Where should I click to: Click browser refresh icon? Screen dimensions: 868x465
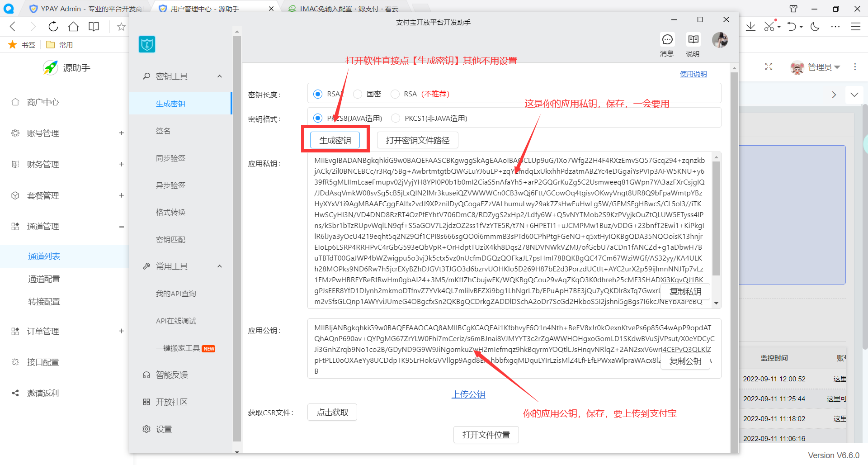tap(53, 26)
